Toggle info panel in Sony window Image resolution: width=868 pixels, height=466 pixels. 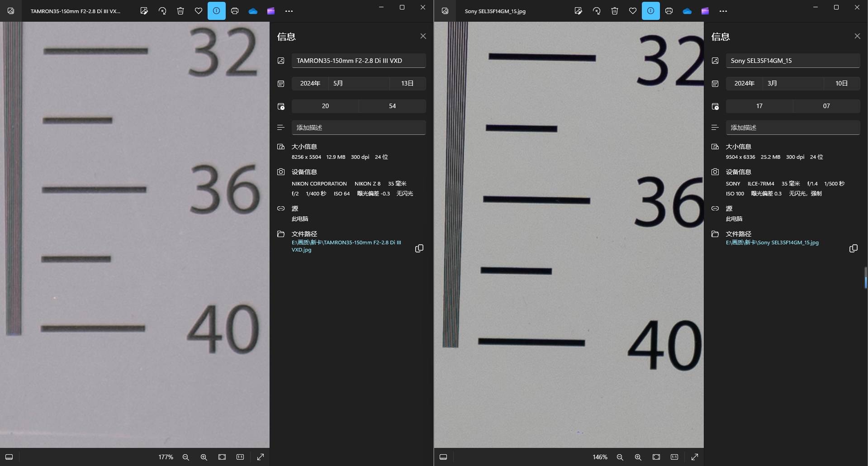pos(650,11)
